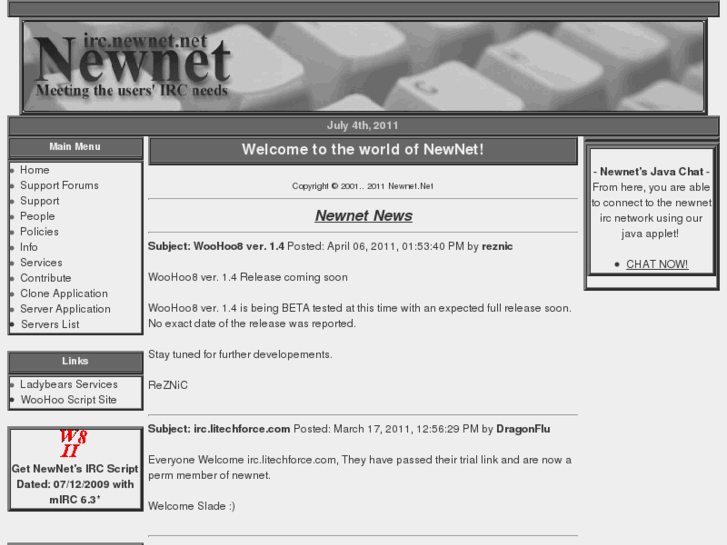The width and height of the screenshot is (727, 545).
Task: Open the Server Application page
Action: (65, 309)
